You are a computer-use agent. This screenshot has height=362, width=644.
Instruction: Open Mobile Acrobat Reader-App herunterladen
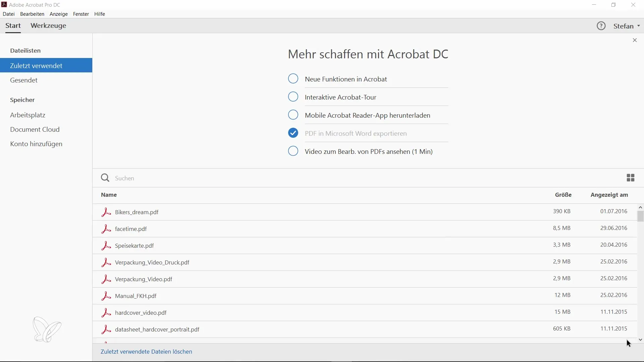pyautogui.click(x=368, y=115)
